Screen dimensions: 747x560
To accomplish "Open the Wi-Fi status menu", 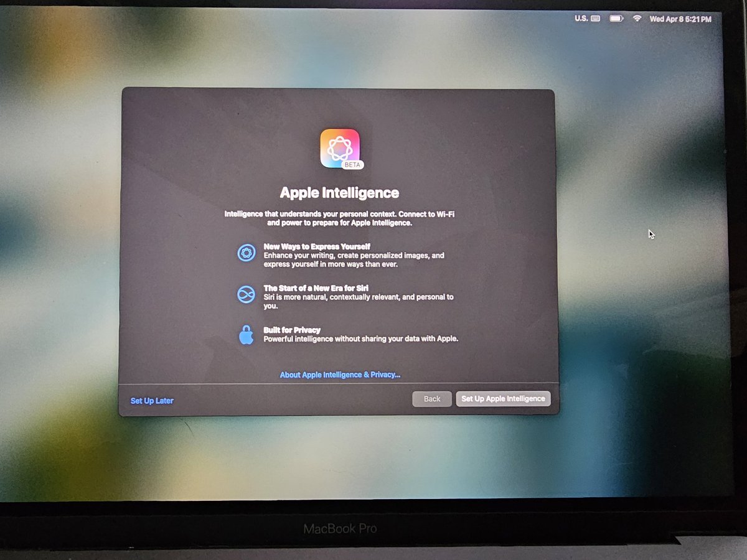I will (637, 19).
